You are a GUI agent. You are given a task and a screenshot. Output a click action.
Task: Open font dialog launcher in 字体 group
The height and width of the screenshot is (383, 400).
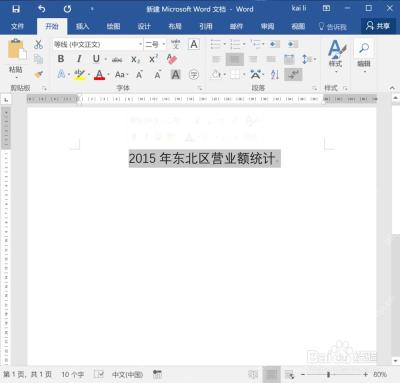point(200,88)
